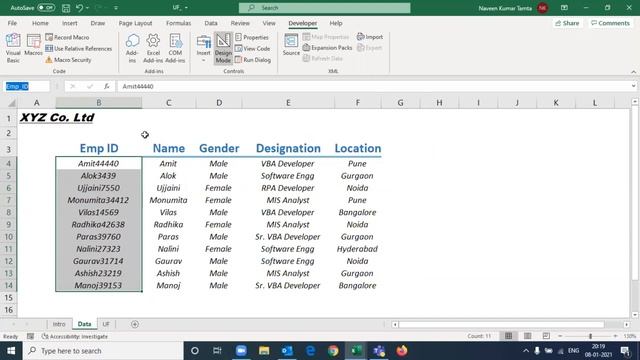Adjust the zoom slider handle
The image size is (640, 360).
tap(590, 336)
